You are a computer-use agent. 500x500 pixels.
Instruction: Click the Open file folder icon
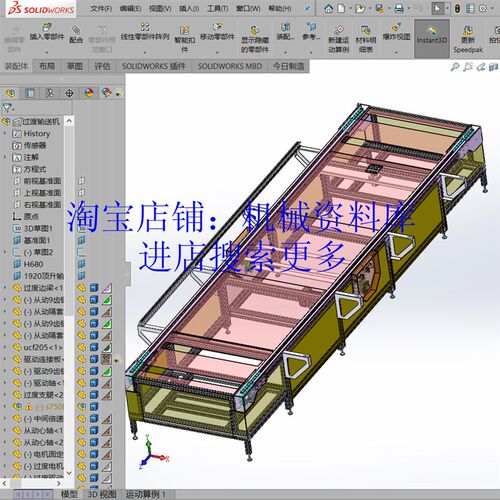[360, 8]
